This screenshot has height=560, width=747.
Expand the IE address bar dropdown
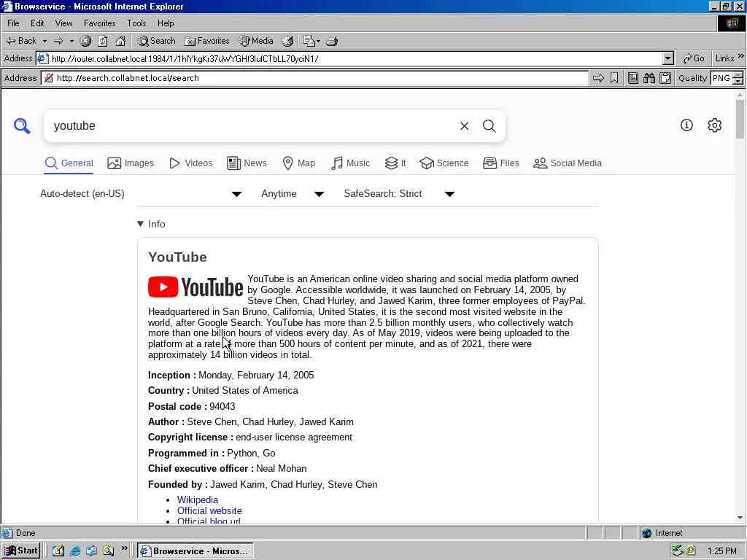[668, 58]
